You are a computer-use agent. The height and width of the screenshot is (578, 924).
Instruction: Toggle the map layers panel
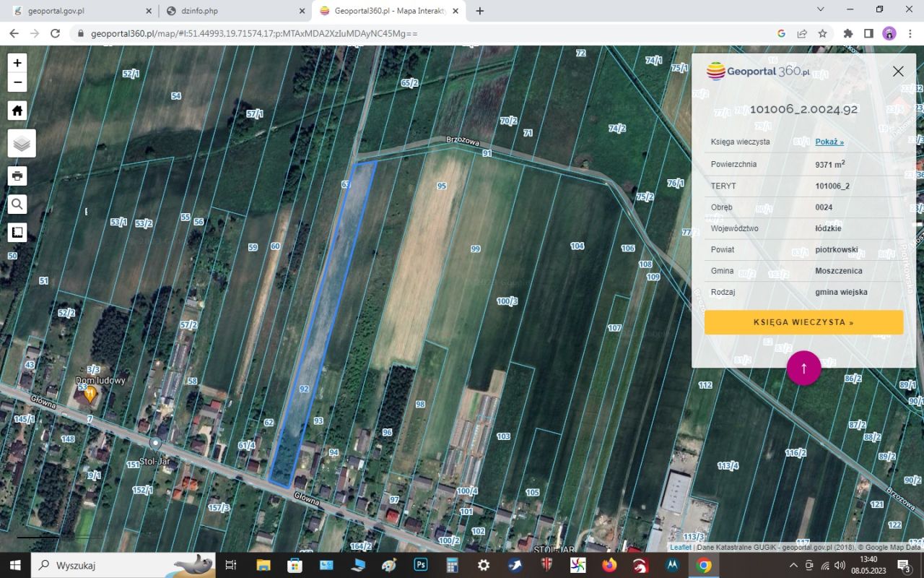(x=20, y=143)
